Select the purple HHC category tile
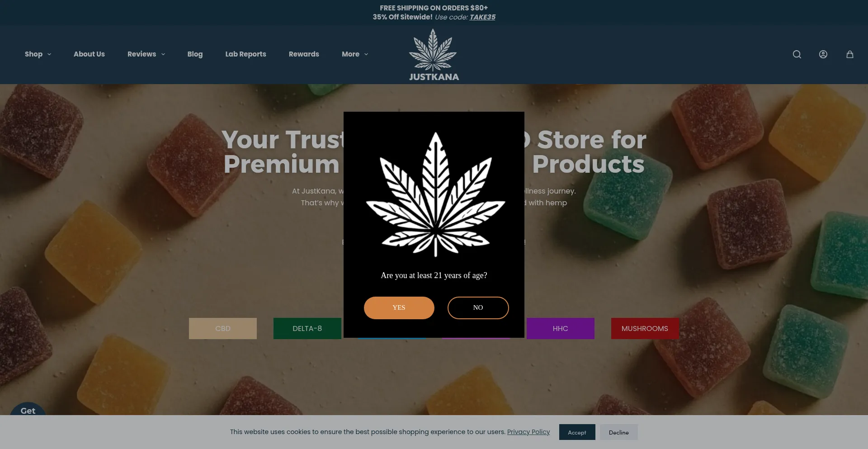 tap(560, 329)
